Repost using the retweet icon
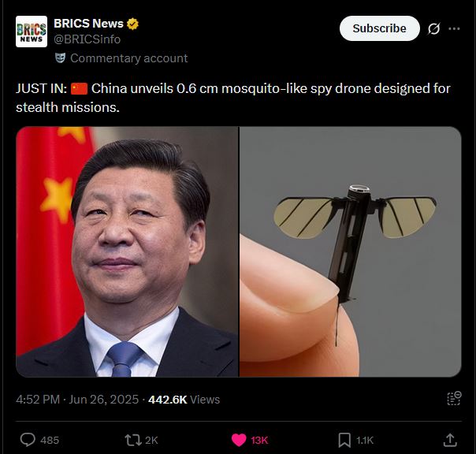The image size is (476, 454). [133, 440]
